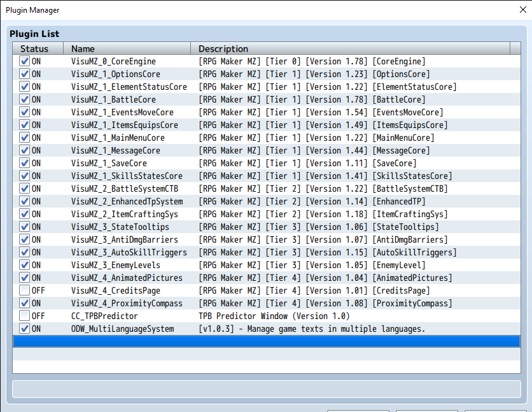Screen dimensions: 532x412
Task: Select plugin name VisuMZ_2_BattleSystemCTB
Action: pyautogui.click(x=125, y=188)
